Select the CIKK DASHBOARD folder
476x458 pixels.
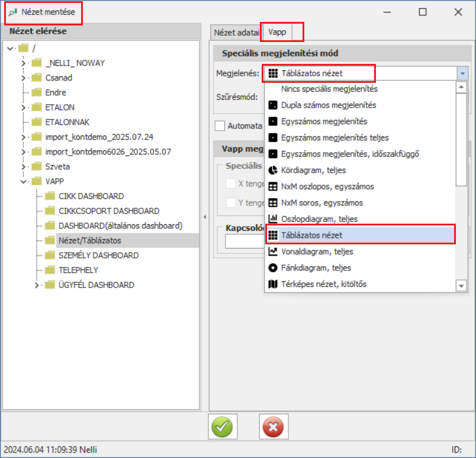click(x=91, y=196)
